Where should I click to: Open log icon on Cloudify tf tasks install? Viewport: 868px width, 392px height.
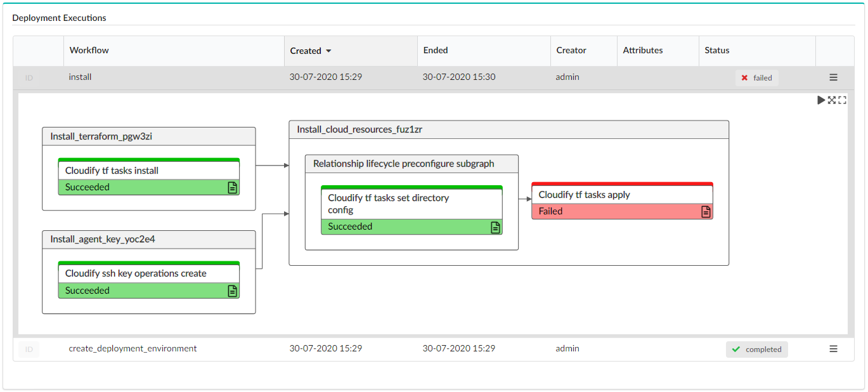point(232,187)
